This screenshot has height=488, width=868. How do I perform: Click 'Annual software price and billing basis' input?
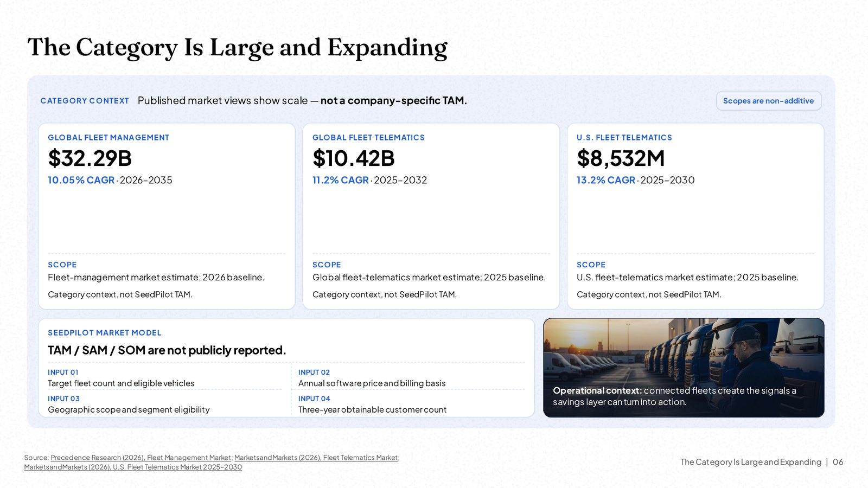pos(372,383)
